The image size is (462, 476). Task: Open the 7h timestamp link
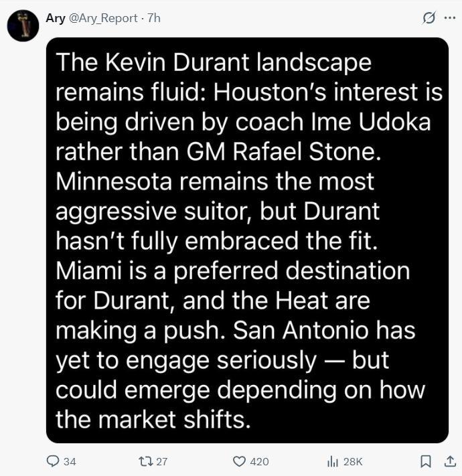coord(153,19)
